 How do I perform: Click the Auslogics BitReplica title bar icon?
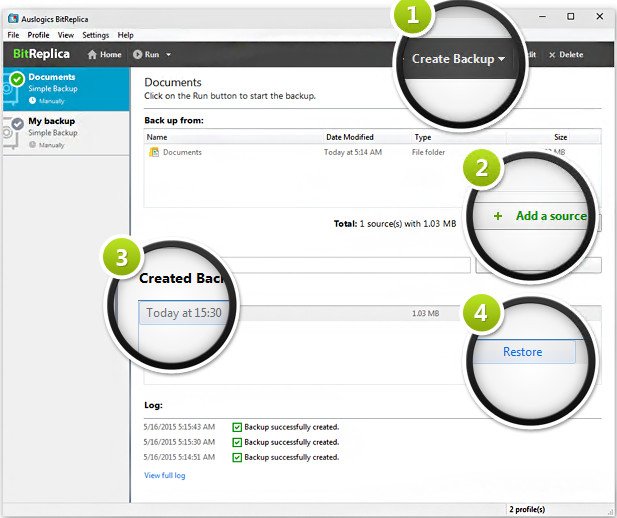click(13, 18)
